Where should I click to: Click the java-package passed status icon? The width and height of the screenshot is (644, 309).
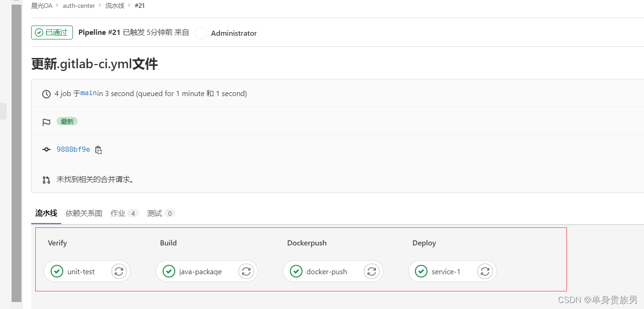coord(169,271)
